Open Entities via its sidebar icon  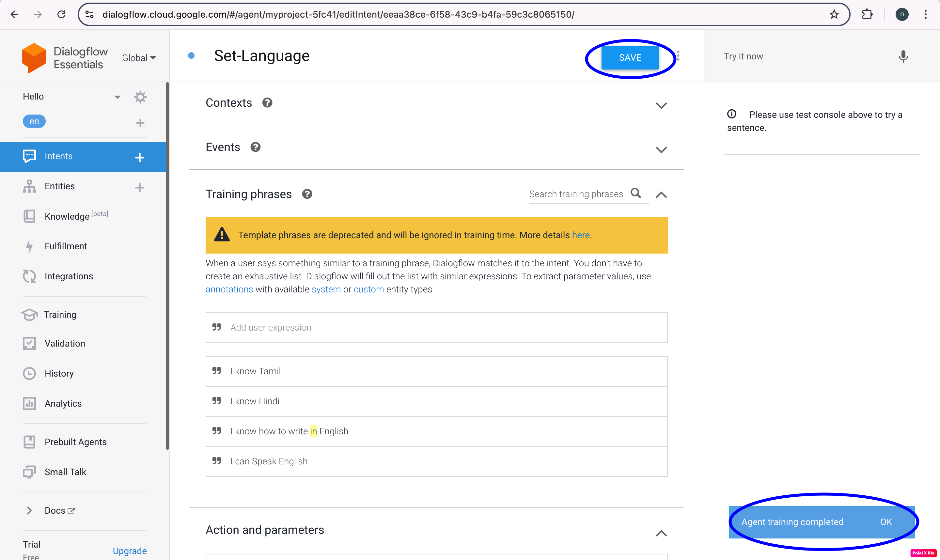click(x=29, y=186)
